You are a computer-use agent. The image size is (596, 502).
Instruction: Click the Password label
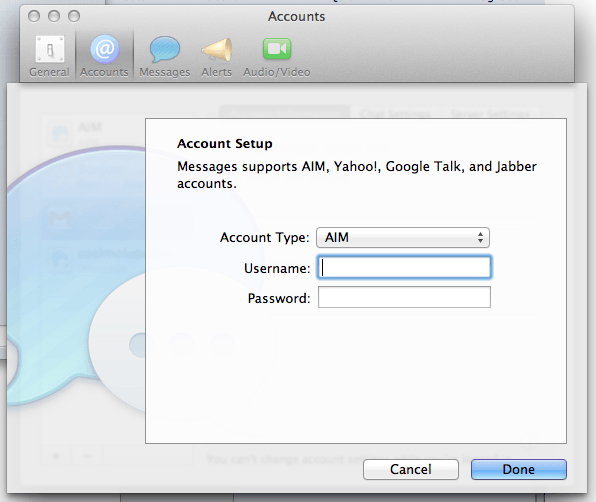tap(279, 298)
